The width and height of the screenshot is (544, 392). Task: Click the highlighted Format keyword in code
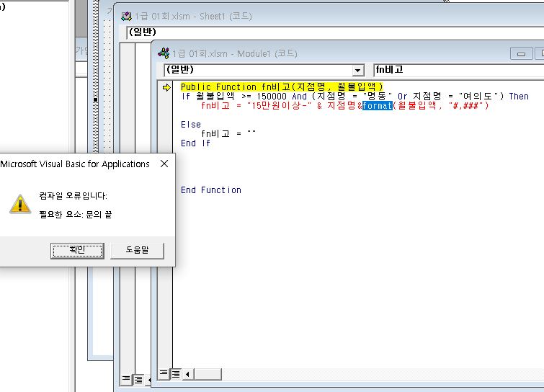376,106
